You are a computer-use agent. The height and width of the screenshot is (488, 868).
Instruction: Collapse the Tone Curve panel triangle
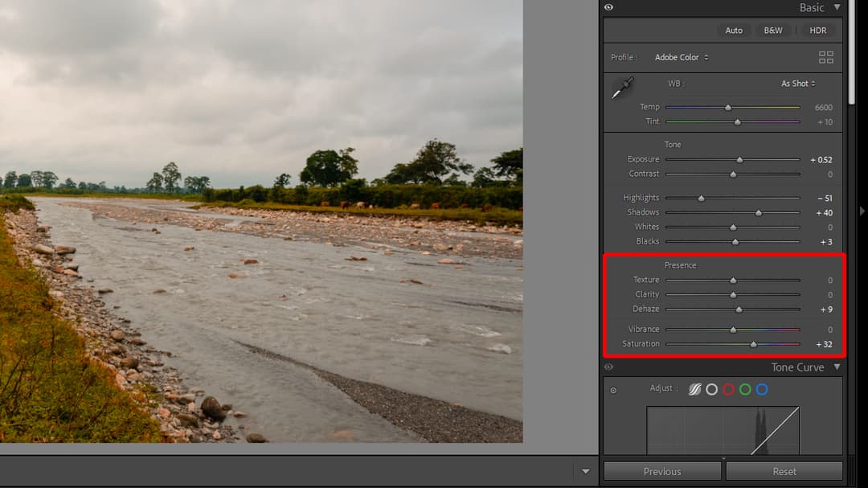[x=837, y=367]
